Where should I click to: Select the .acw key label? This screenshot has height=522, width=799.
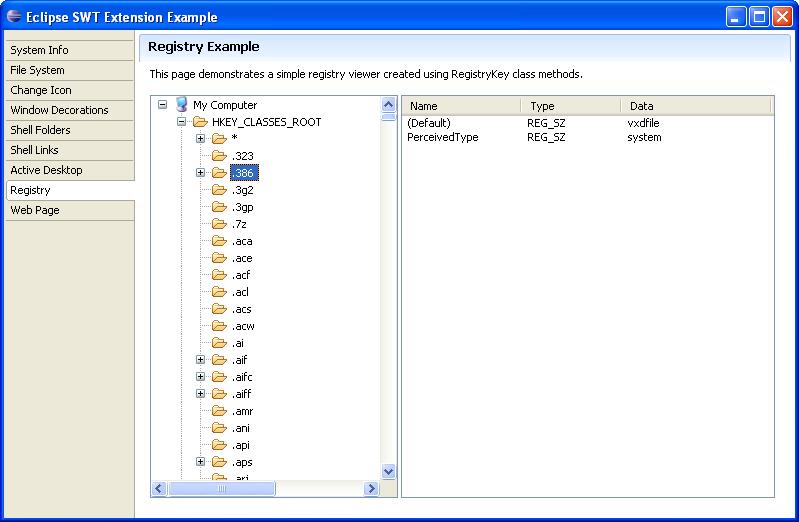click(x=243, y=326)
